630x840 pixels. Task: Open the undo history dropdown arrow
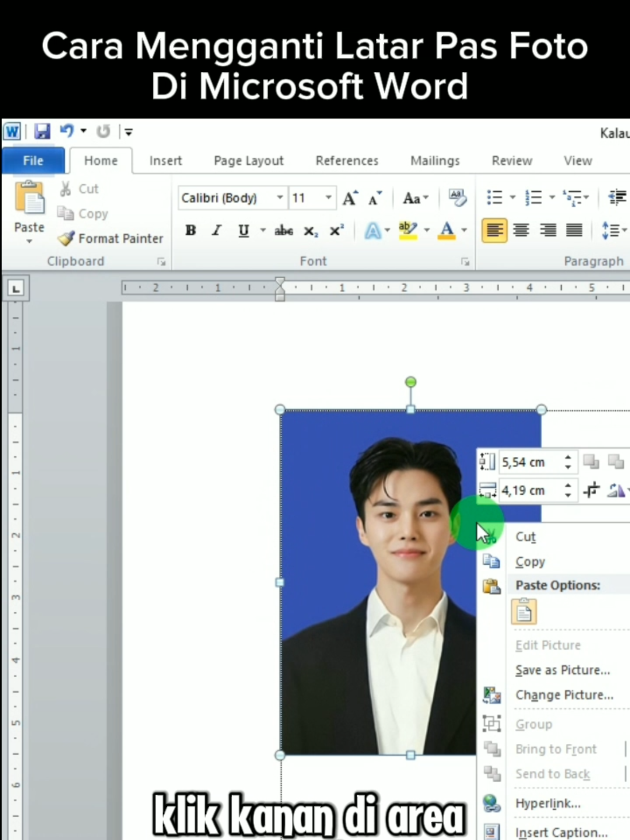click(x=83, y=130)
